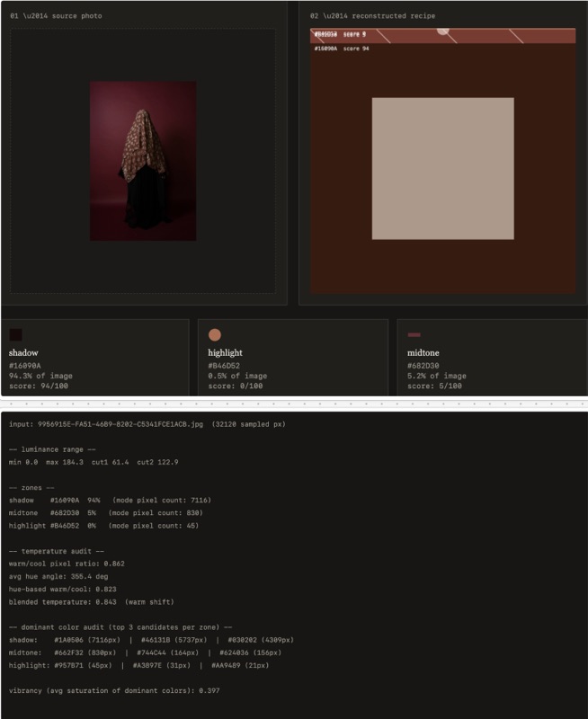Click "score: 0/100" in highlight card

236,386
